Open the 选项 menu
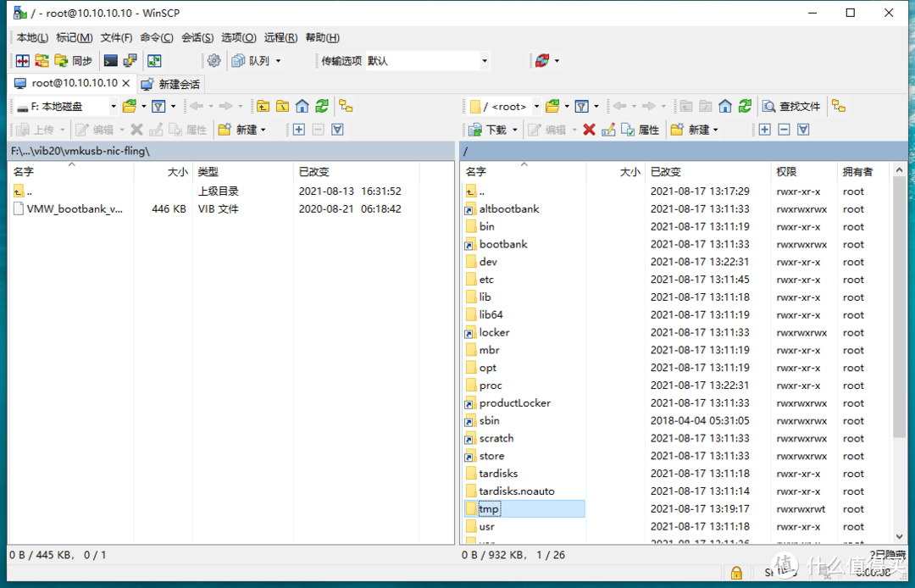This screenshot has height=588, width=915. coord(239,38)
